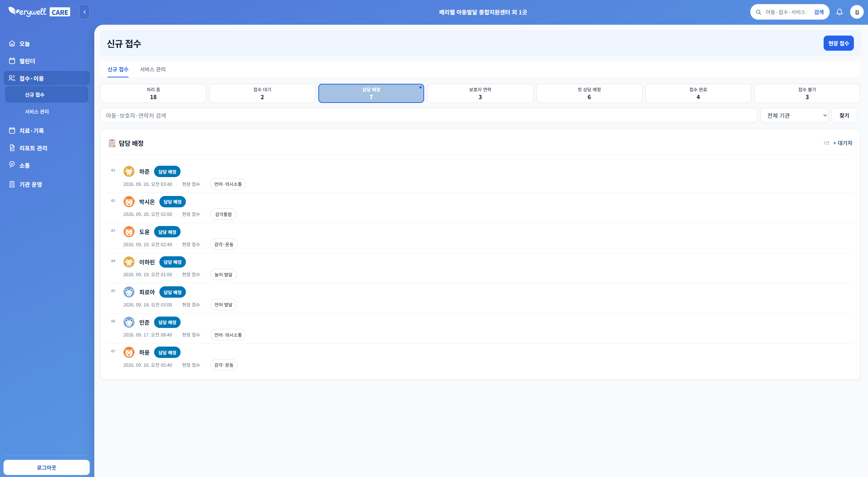Image resolution: width=868 pixels, height=477 pixels.
Task: Click the 언어 발달 tag on 최로아's row
Action: 223,304
